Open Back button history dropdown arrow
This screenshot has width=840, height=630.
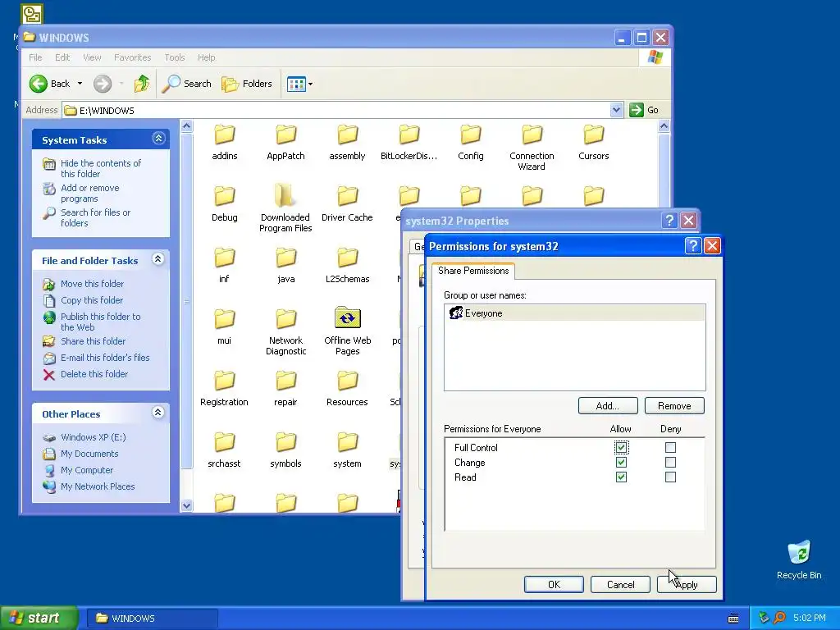point(80,84)
